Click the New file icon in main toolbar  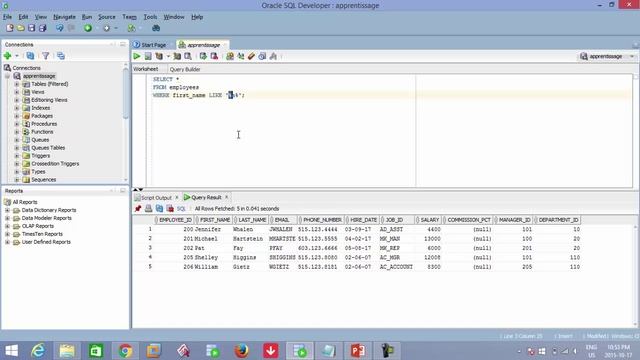tap(10, 28)
